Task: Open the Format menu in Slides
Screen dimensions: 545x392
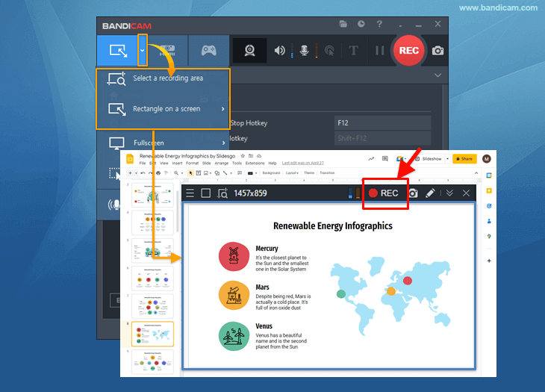Action: point(192,163)
